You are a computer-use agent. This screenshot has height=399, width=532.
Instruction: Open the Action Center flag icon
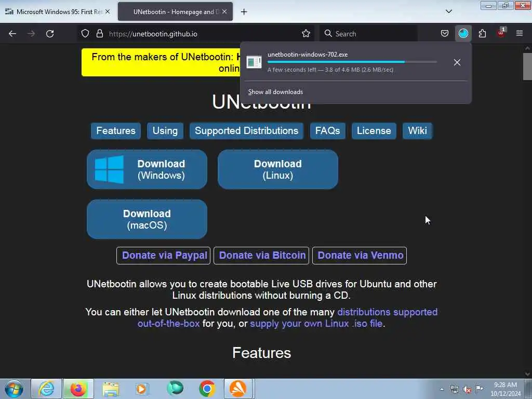point(480,389)
